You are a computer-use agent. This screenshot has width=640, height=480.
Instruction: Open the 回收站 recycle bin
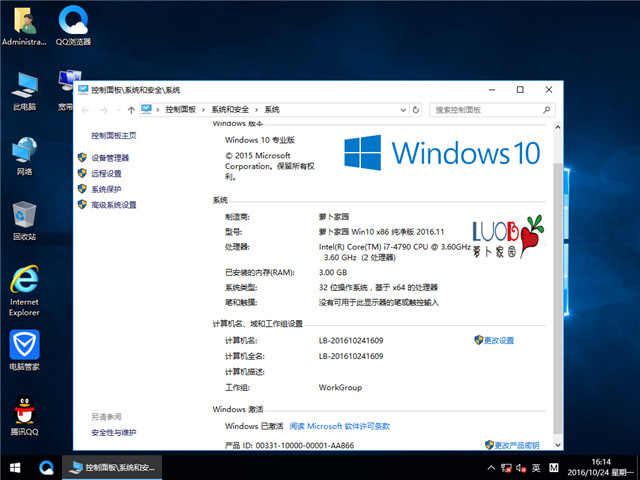tap(24, 221)
